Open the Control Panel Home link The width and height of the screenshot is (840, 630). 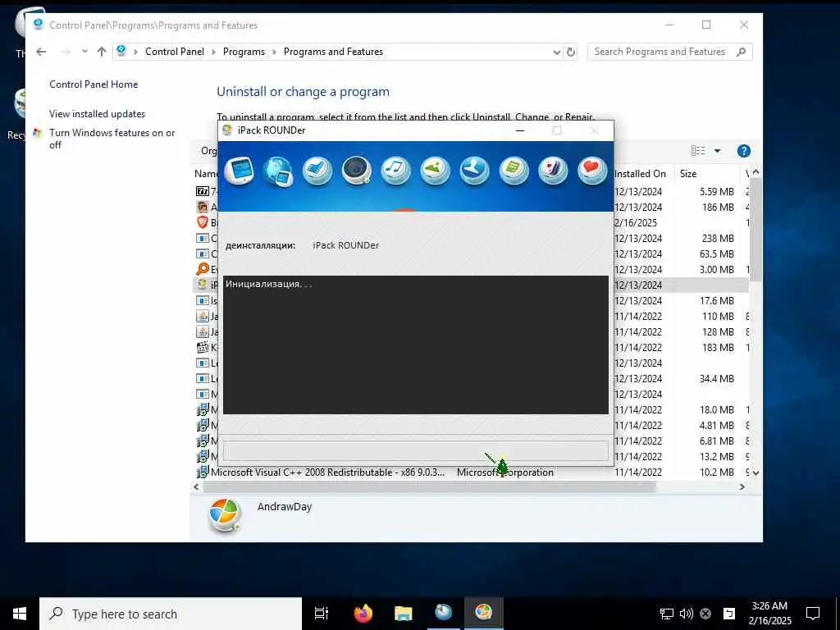[94, 84]
